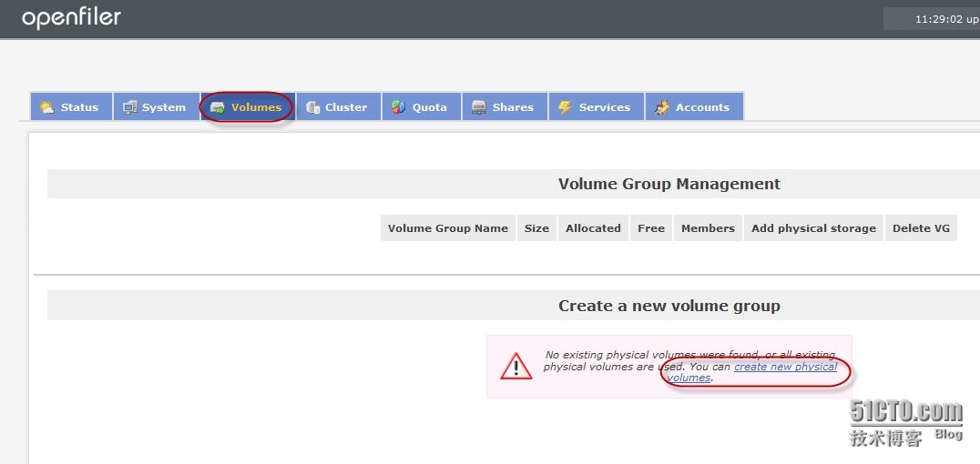The image size is (980, 464).
Task: Click the System tab monitor icon
Action: click(x=130, y=107)
